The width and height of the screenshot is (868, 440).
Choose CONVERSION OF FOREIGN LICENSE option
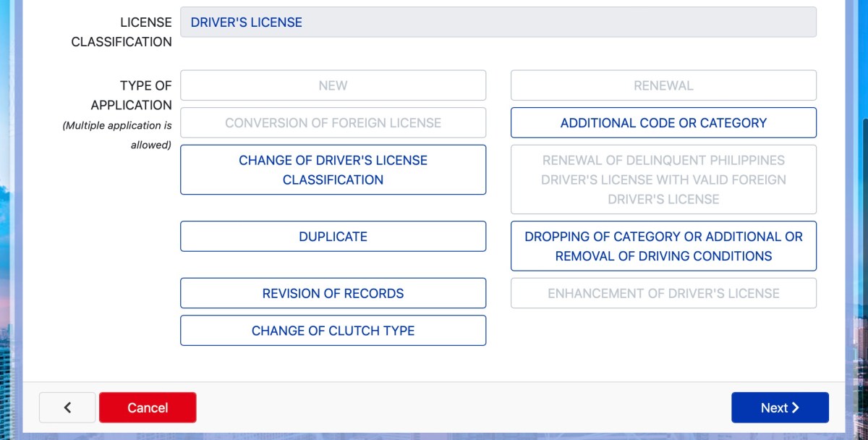[333, 123]
